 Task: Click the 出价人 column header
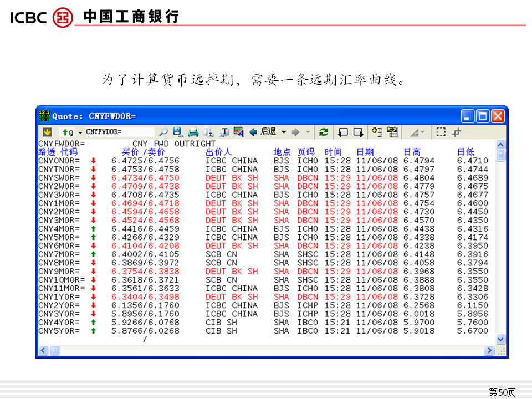(219, 152)
